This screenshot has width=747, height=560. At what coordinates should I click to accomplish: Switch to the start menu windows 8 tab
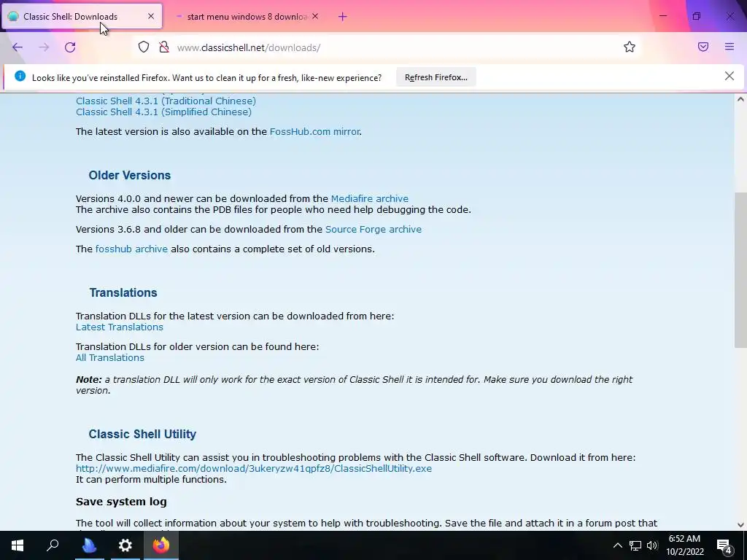click(246, 17)
